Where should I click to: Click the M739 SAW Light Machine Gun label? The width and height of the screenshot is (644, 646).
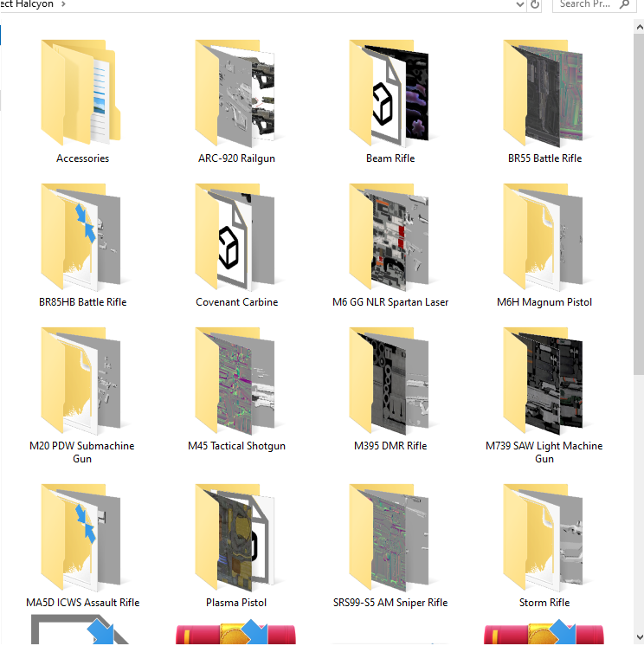544,452
